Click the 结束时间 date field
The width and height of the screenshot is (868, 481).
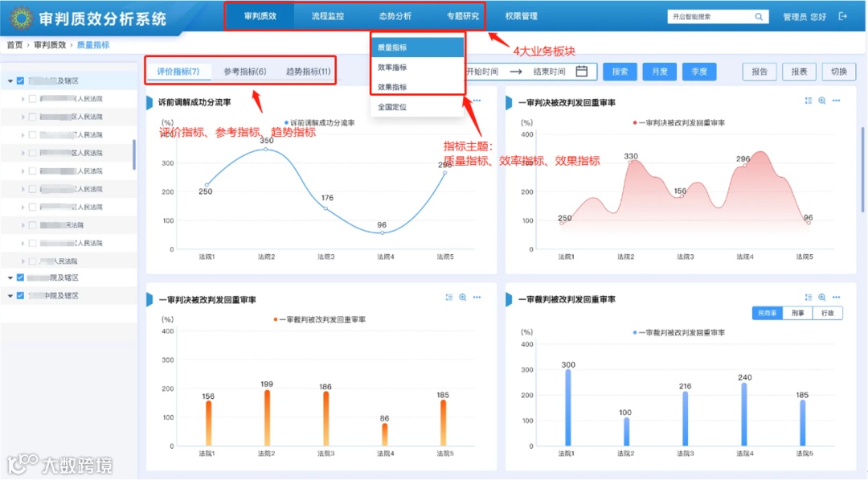tap(550, 72)
